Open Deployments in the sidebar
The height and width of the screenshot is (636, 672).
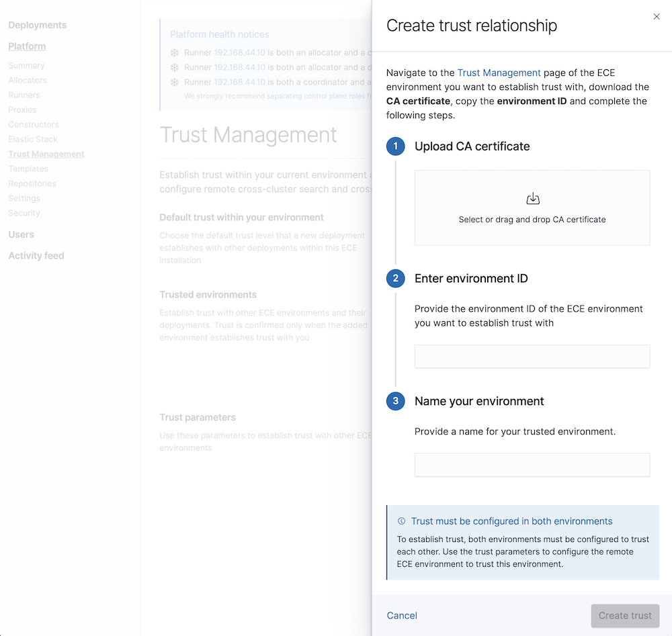point(38,25)
